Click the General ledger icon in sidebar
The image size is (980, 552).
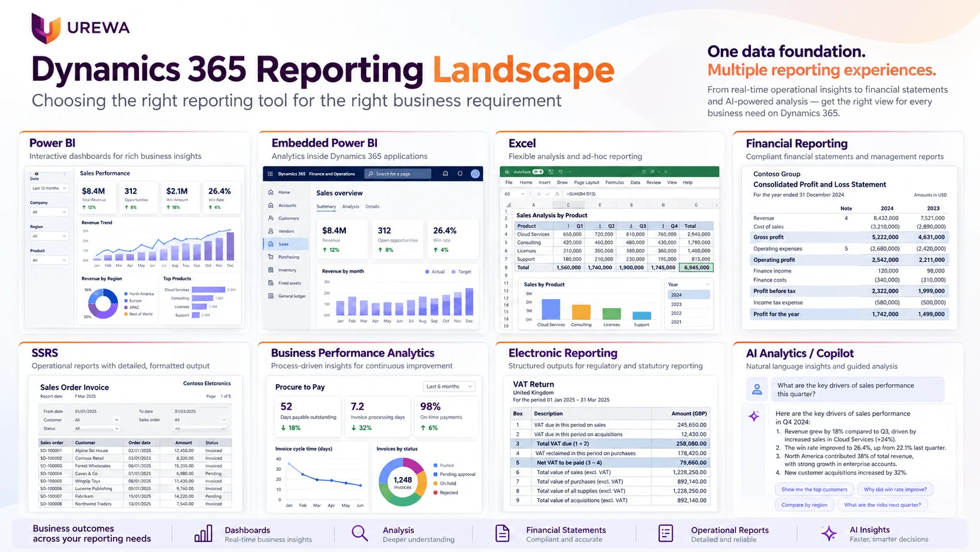(271, 296)
